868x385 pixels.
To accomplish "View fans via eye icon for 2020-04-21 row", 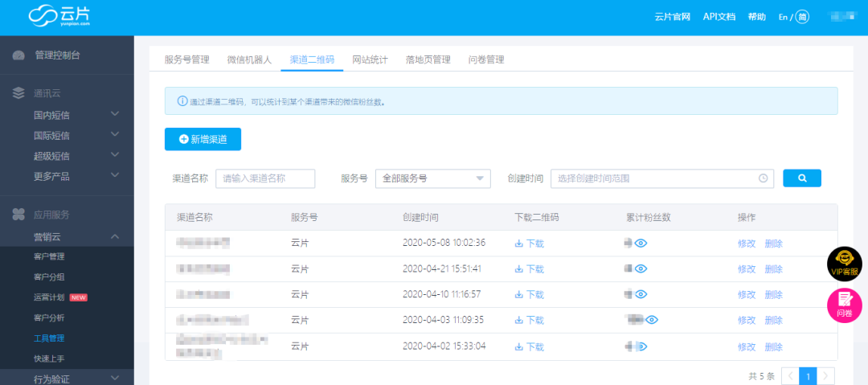I will coord(641,269).
